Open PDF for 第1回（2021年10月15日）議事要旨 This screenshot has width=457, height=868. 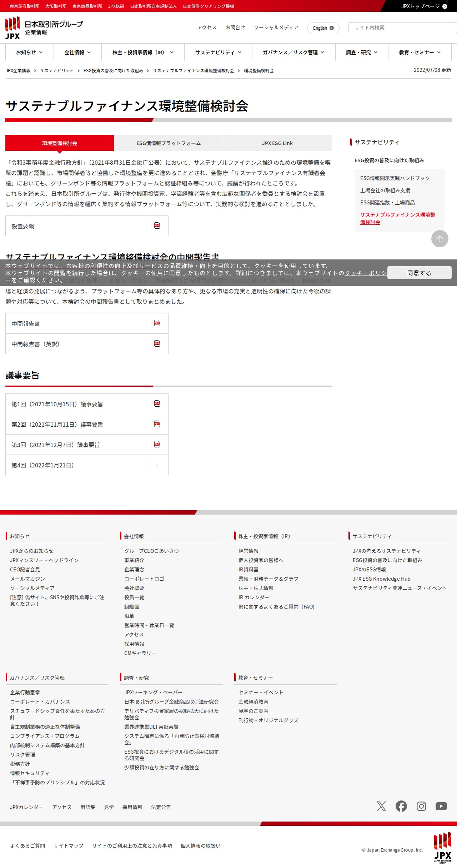coord(157,403)
